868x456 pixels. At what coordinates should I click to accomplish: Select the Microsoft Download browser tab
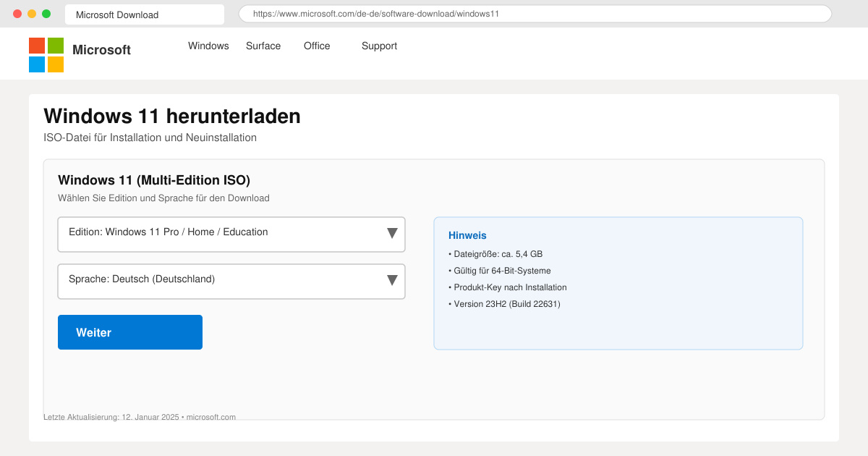coord(145,14)
